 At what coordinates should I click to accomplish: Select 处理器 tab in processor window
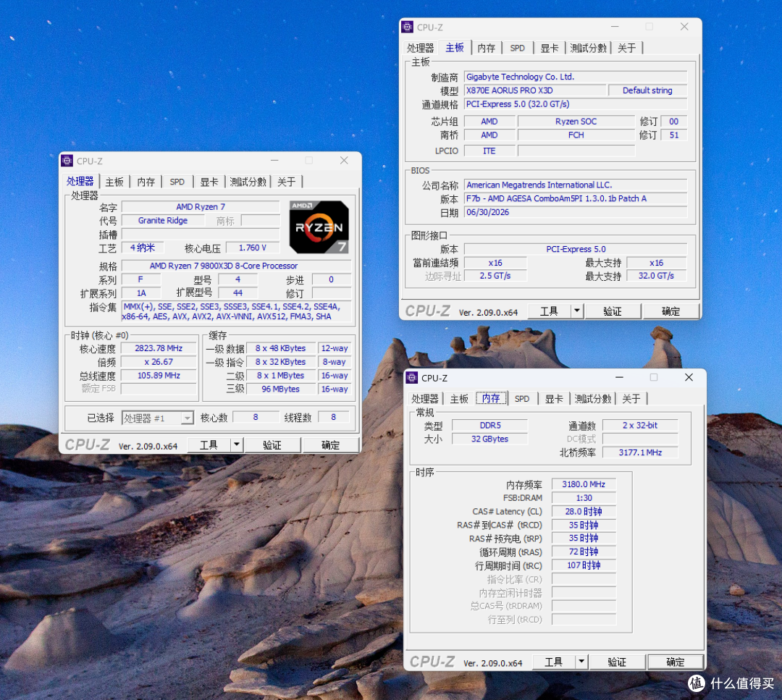click(80, 182)
